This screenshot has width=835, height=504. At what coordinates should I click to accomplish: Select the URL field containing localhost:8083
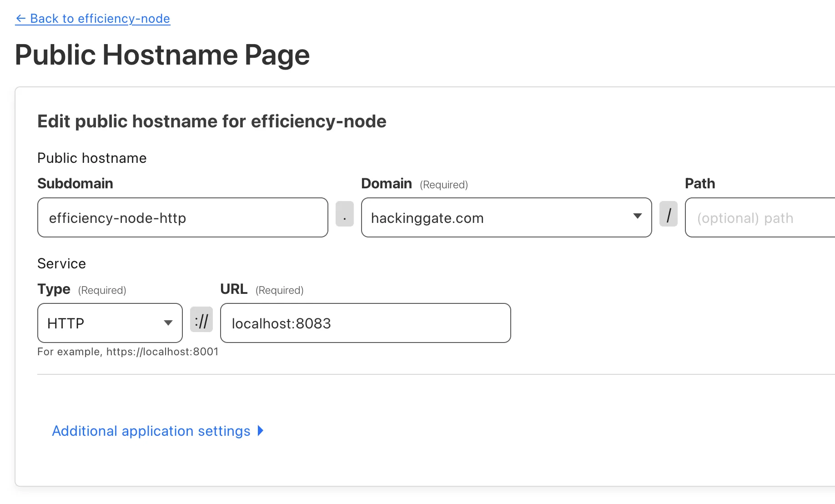point(365,323)
